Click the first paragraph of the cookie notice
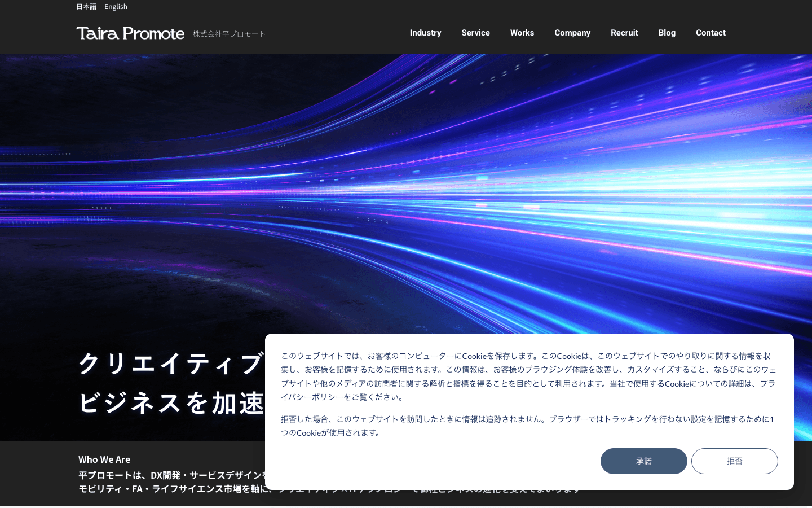The image size is (812, 508). pos(529,376)
